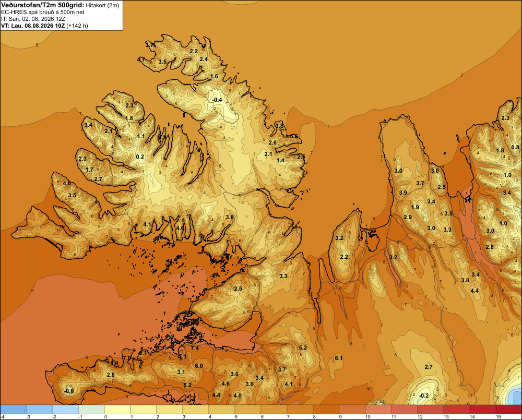The width and height of the screenshot is (522, 420).
Task: Click the legend tick label '10'
Action: point(368,417)
